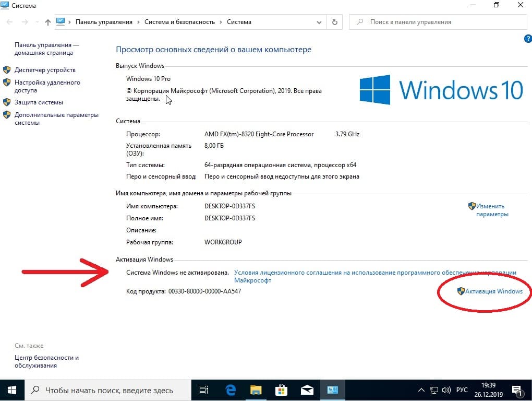Click shield icon beside Диспетчер устройств
The width and height of the screenshot is (532, 401).
(7, 70)
